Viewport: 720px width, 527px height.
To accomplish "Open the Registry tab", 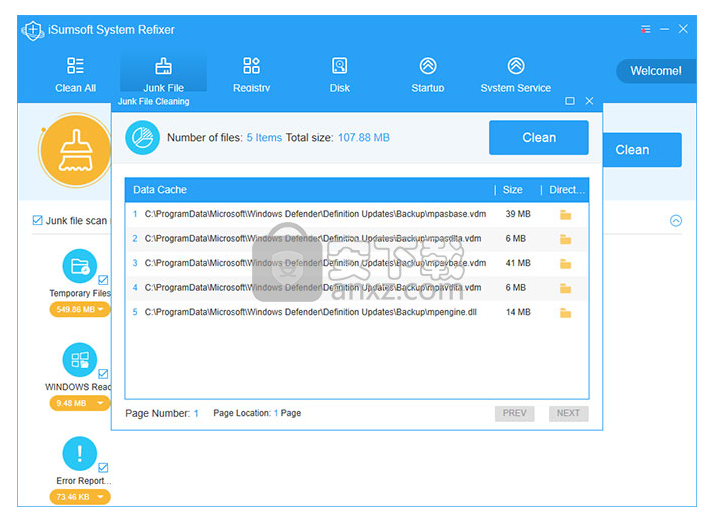I will [x=251, y=74].
